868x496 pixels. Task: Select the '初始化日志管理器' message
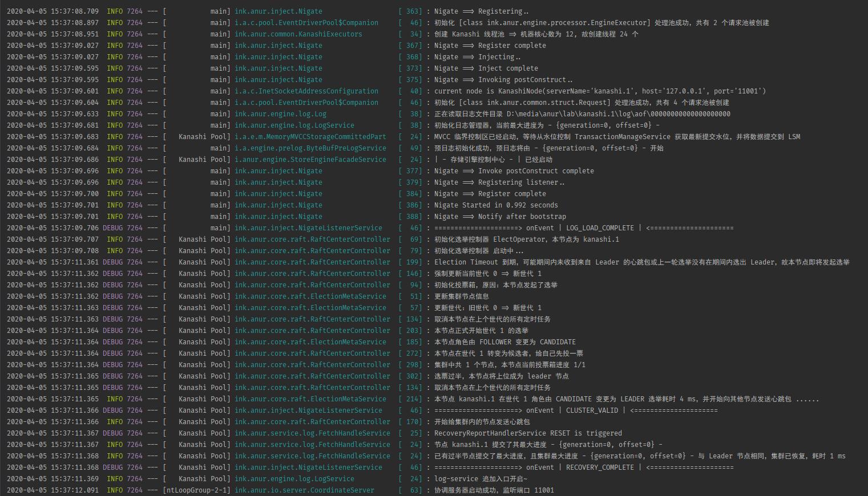click(547, 125)
